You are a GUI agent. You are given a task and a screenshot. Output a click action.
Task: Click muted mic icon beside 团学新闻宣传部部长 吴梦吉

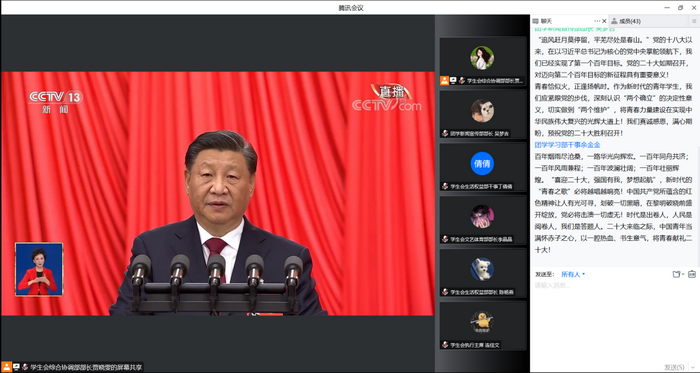coord(445,133)
